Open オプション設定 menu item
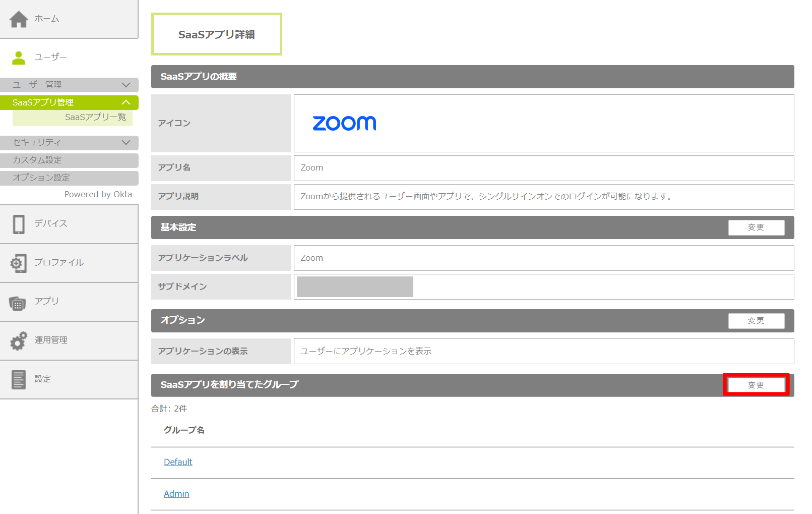 click(x=69, y=178)
